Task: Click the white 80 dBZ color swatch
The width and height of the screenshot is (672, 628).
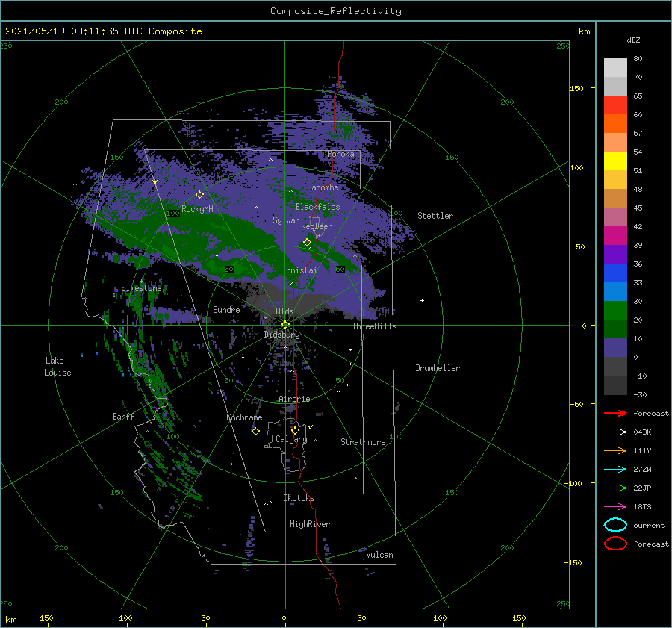Action: 615,68
